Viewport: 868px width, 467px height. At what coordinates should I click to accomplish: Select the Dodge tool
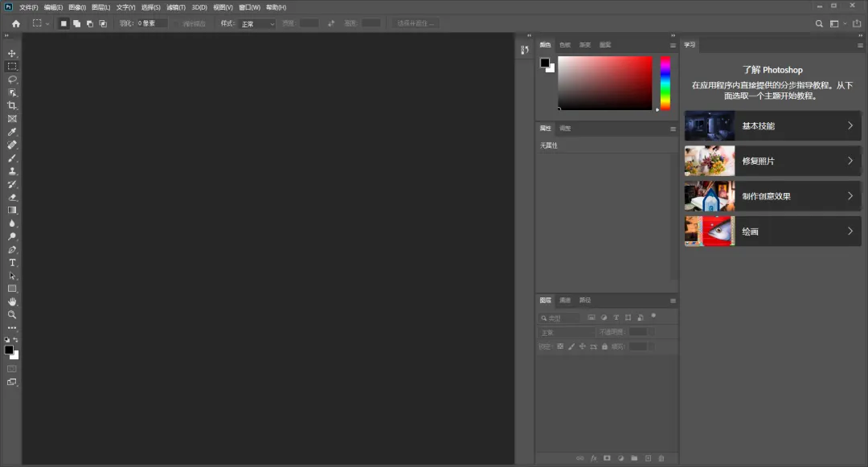click(11, 236)
